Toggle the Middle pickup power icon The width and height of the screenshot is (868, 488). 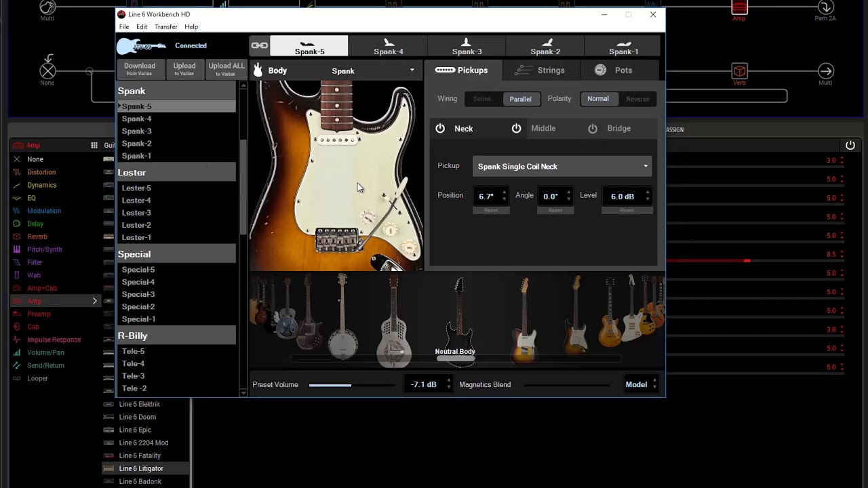[x=516, y=128]
